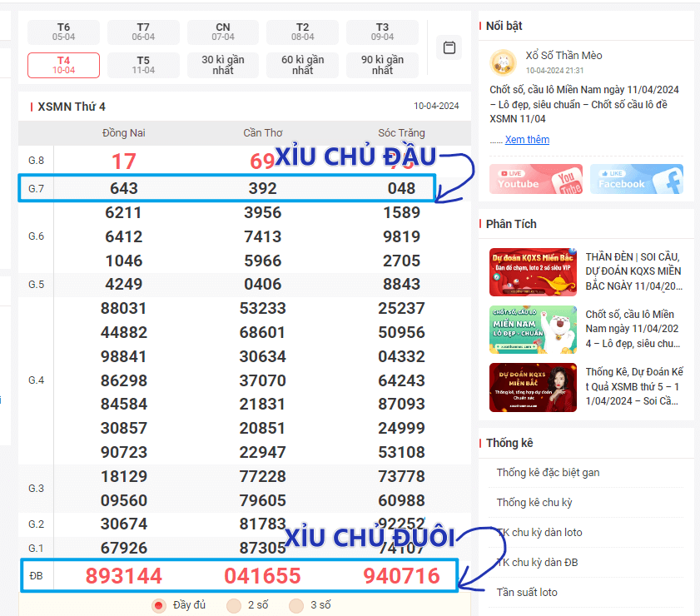700x616 pixels.
Task: Select the Đầy đủ display option
Action: [x=158, y=605]
